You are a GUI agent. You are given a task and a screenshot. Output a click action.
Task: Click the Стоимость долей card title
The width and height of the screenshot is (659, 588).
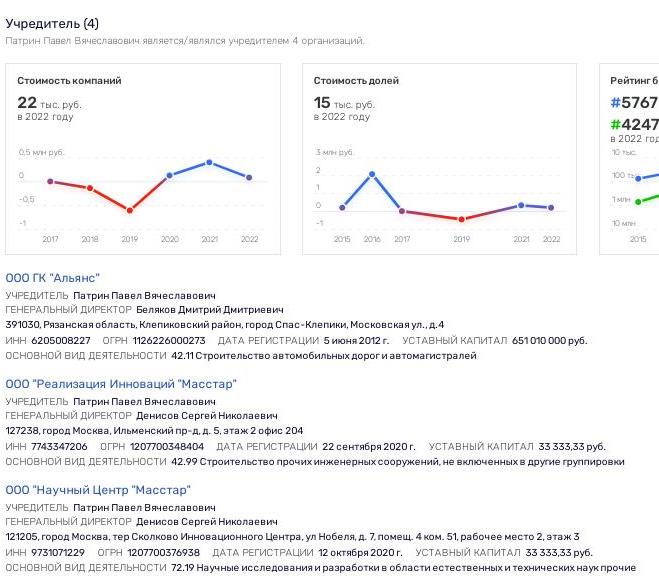[356, 80]
